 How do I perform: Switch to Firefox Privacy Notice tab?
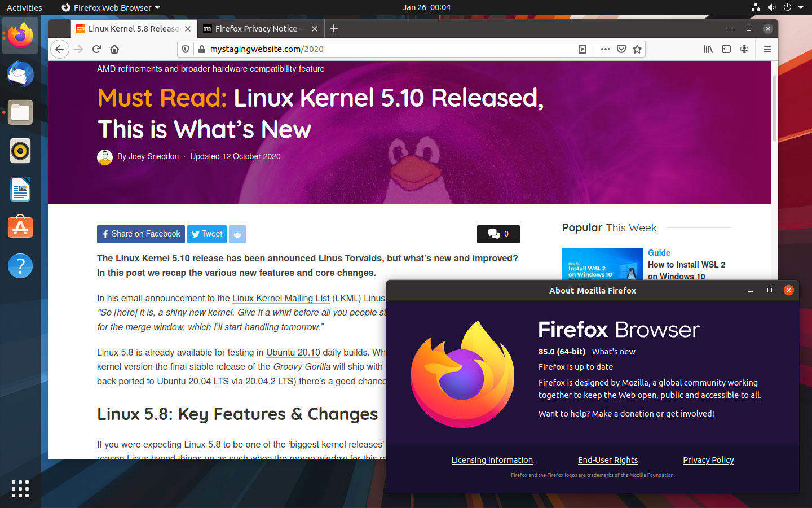pos(261,29)
